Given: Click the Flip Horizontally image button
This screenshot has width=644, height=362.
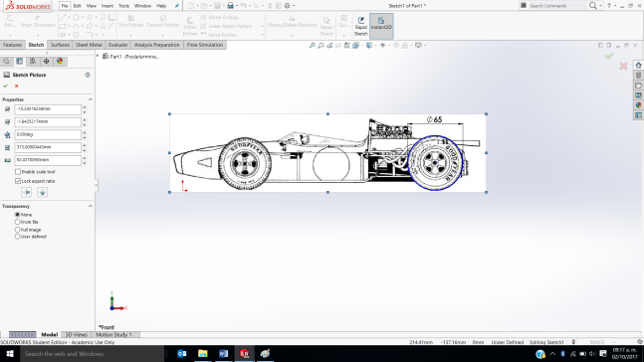Looking at the screenshot, I should (27, 192).
